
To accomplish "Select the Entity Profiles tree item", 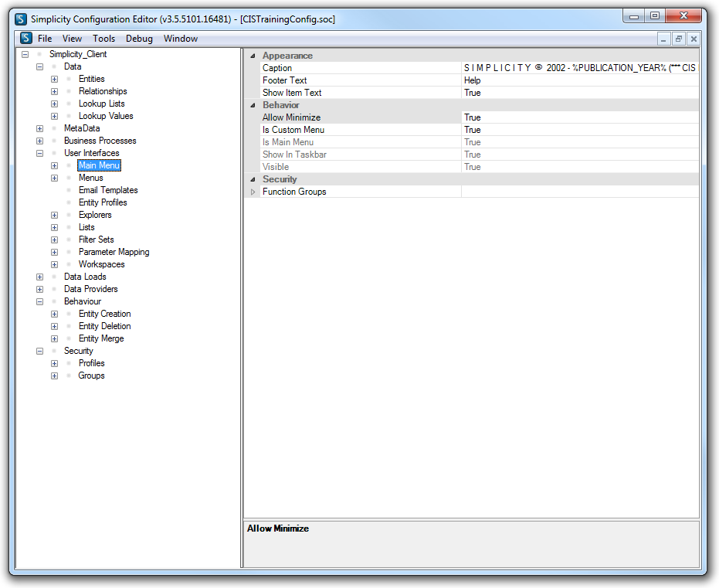I will click(x=103, y=202).
